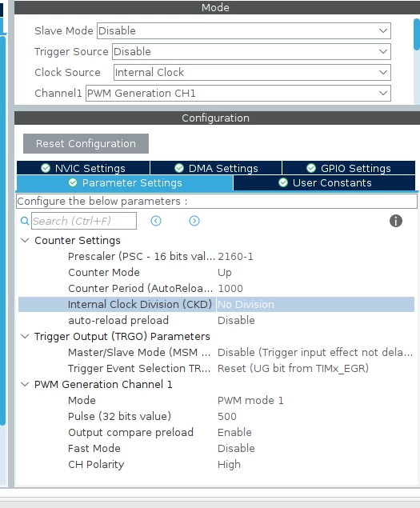Edit the Counter Period value 1000
This screenshot has height=508, width=420.
click(230, 288)
